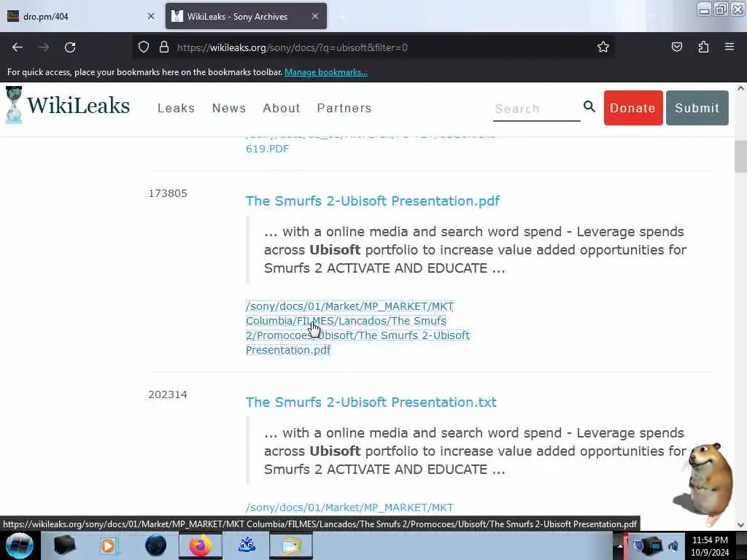
Task: Reload the current page
Action: (x=70, y=47)
